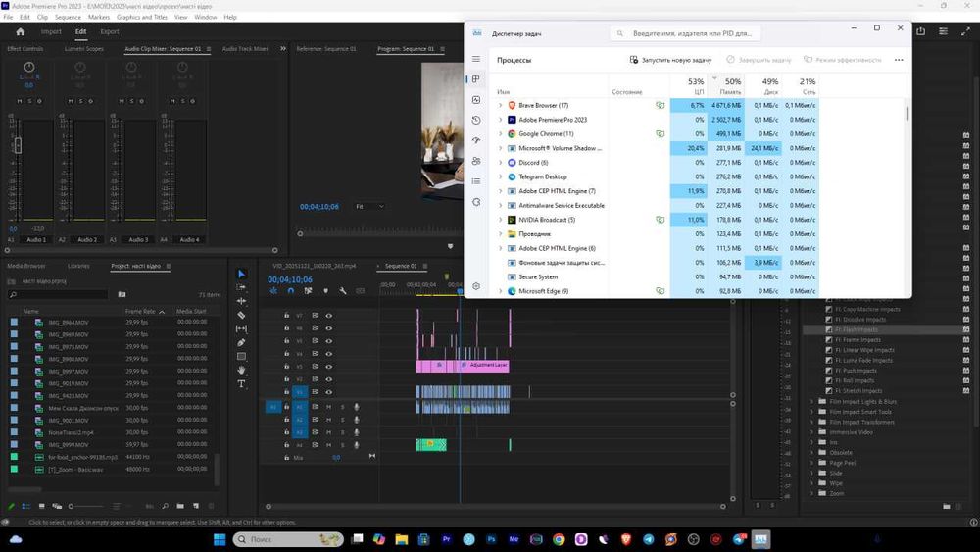The width and height of the screenshot is (980, 552).
Task: Open Telegram from the taskbar
Action: click(649, 539)
